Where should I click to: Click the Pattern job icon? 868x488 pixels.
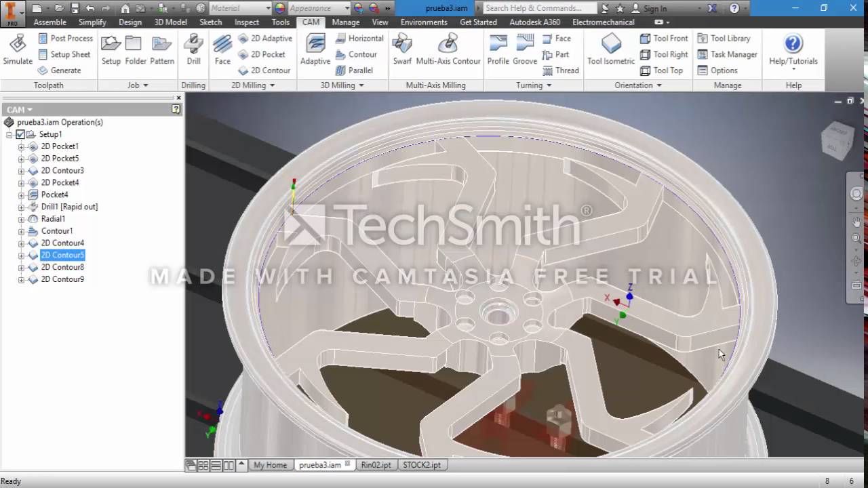(162, 49)
